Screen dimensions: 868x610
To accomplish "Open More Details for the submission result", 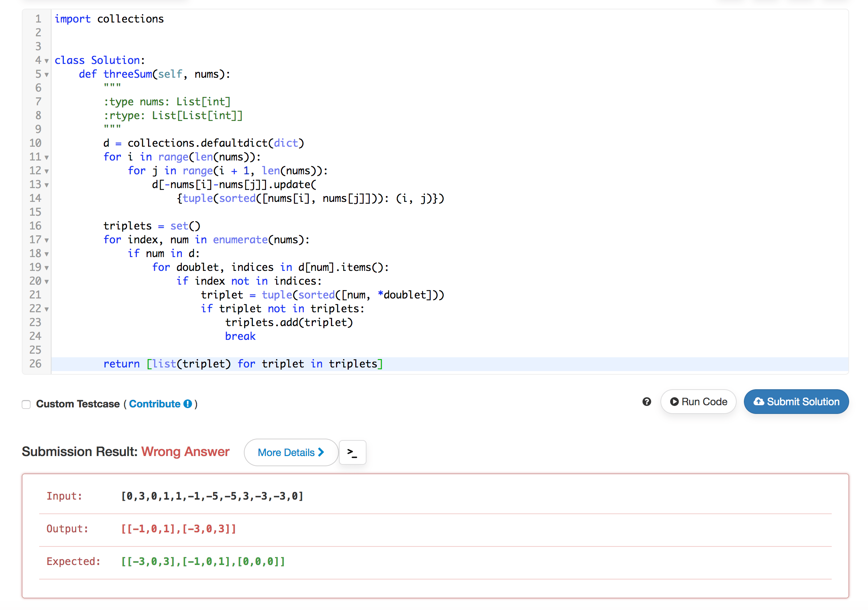I will tap(290, 452).
